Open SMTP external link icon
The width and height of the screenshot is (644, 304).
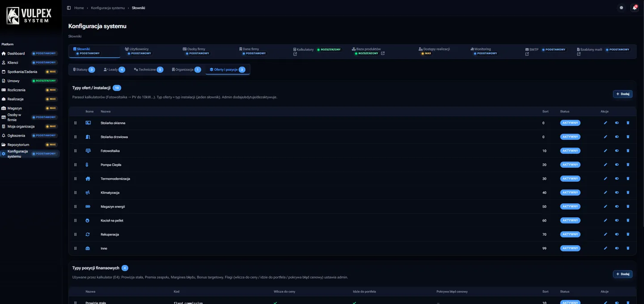527,54
